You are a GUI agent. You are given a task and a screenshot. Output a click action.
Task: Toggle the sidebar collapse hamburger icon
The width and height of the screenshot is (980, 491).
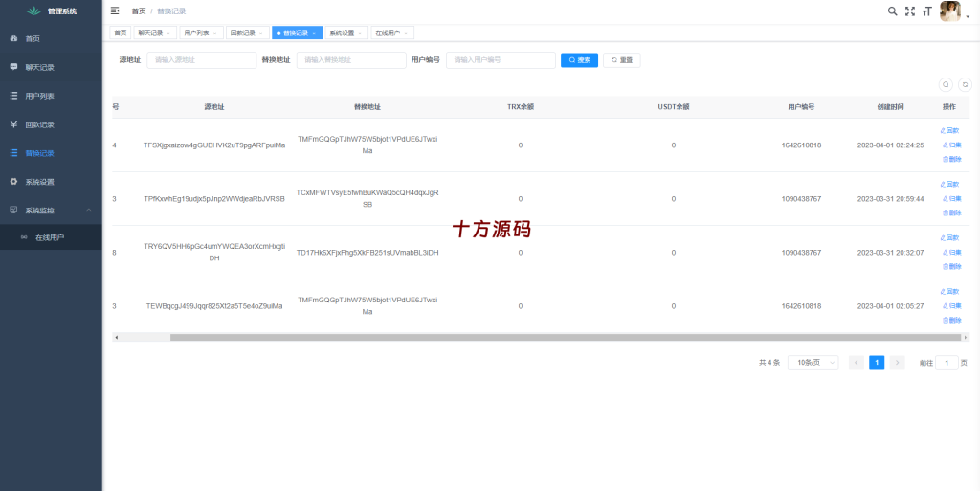point(115,11)
